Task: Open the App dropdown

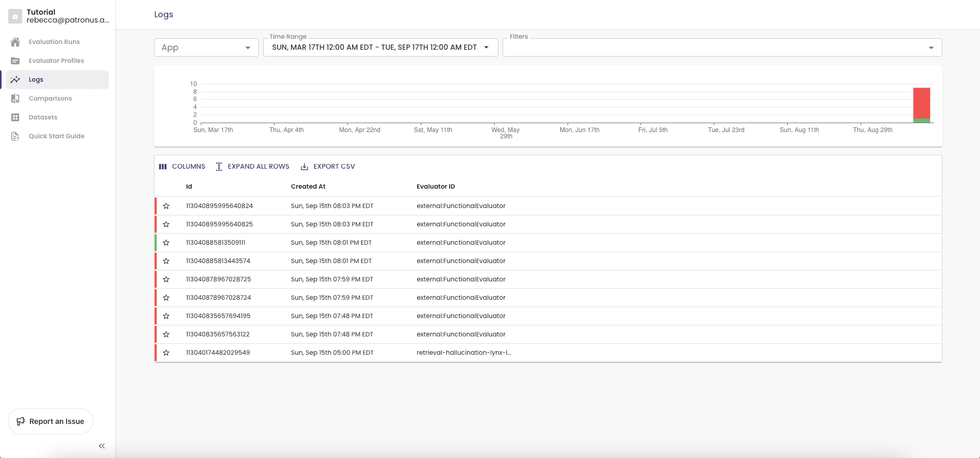Action: click(x=206, y=48)
